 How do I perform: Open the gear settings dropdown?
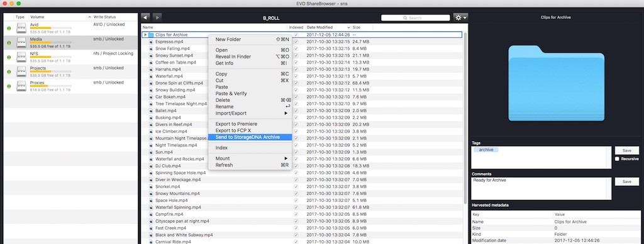coord(460,18)
